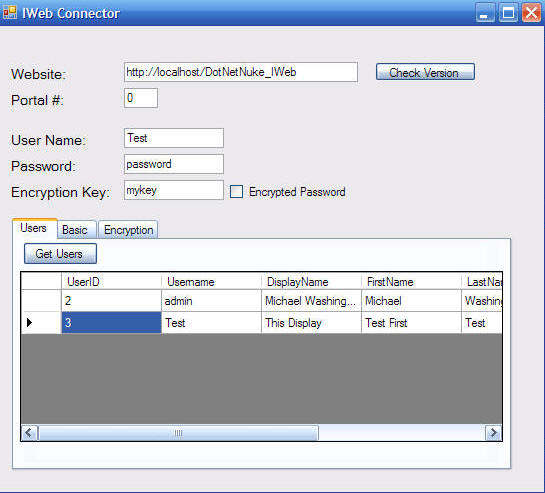Click the Username column header

(x=211, y=281)
